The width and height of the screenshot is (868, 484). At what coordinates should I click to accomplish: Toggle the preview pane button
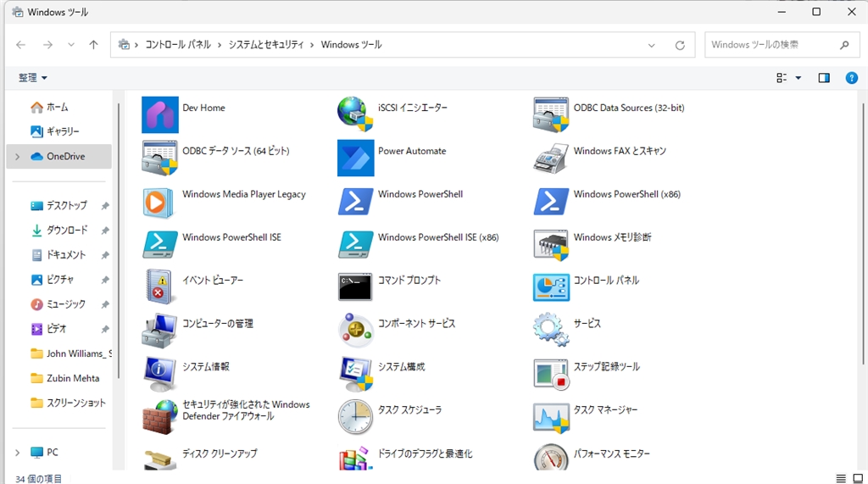[x=824, y=78]
